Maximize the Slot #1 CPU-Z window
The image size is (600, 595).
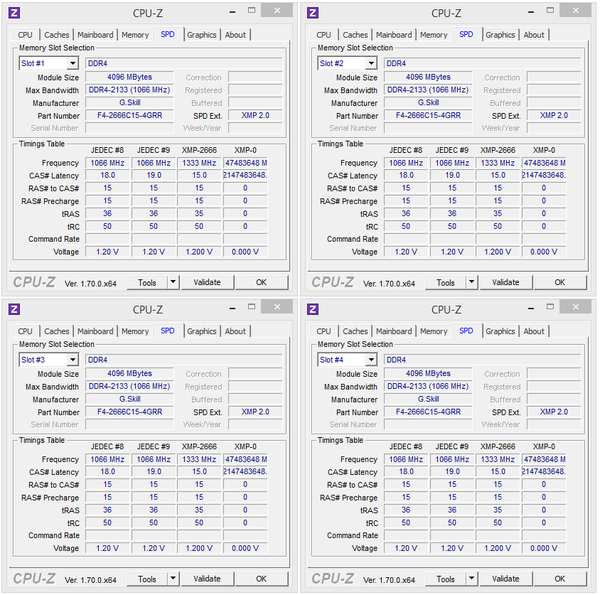(251, 11)
